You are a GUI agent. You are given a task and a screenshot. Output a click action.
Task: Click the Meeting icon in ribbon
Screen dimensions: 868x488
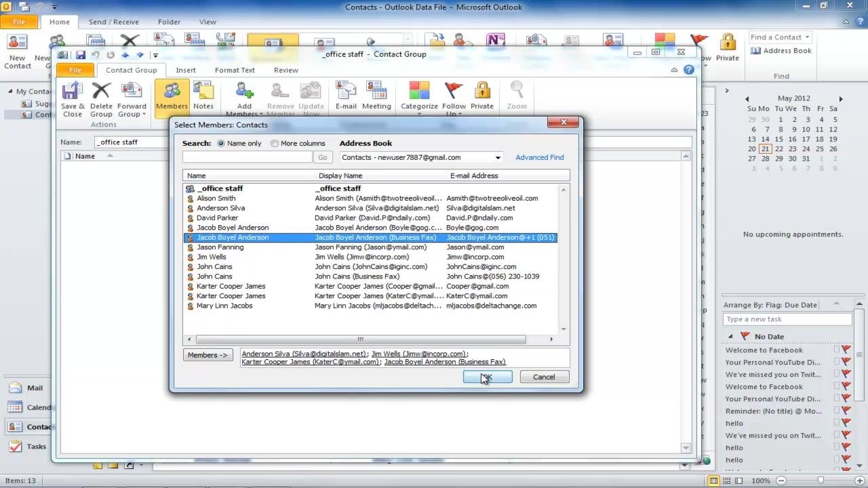coord(376,96)
